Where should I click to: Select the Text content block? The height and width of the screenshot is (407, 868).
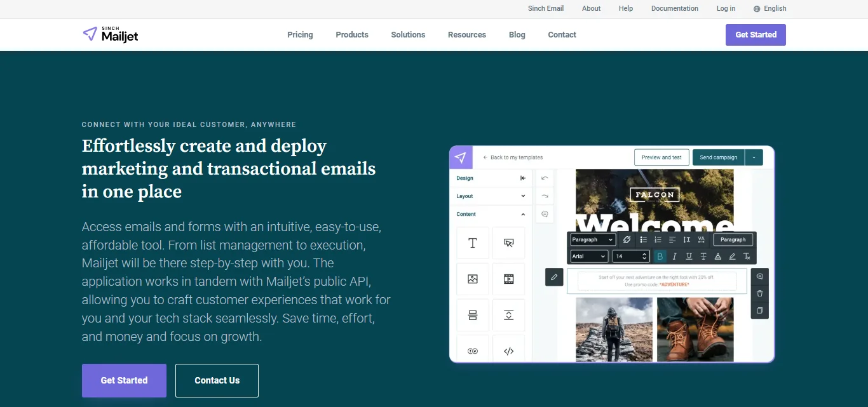click(473, 243)
